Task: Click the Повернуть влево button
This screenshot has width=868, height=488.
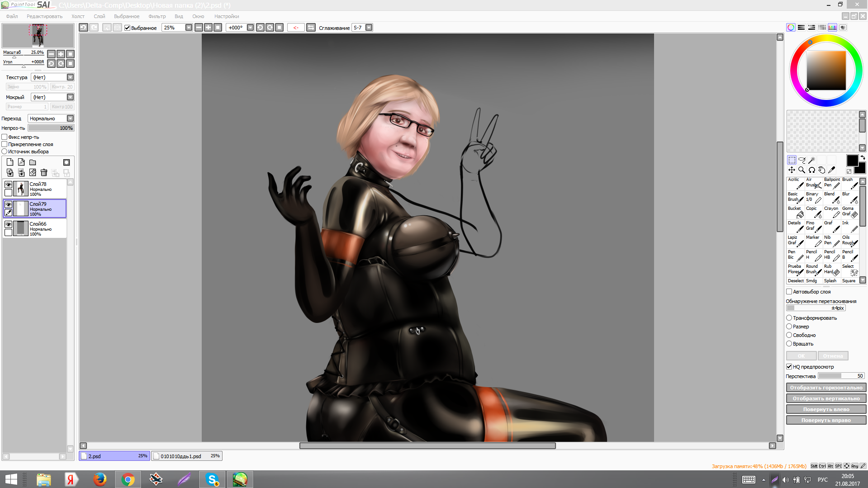Action: [826, 409]
